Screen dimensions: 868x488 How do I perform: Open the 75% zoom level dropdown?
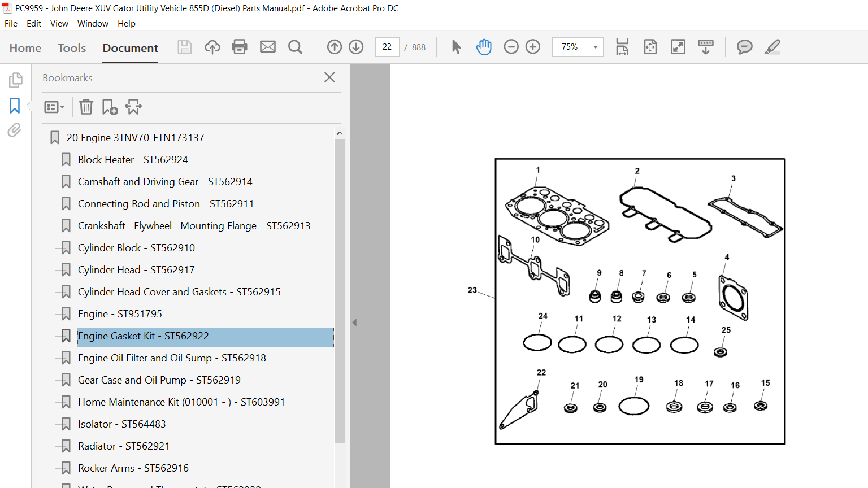click(595, 47)
